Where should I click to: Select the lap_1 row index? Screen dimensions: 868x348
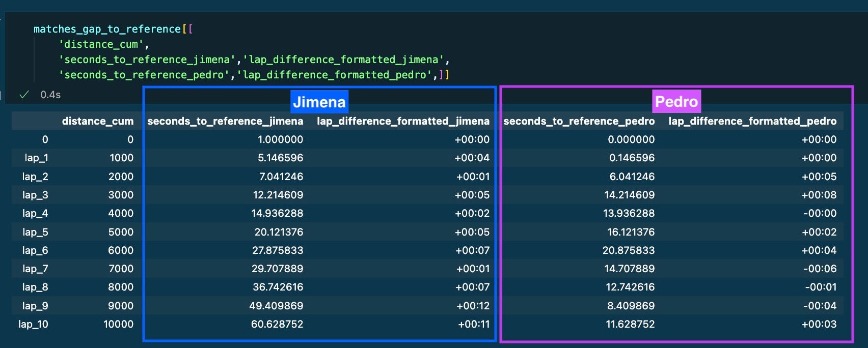point(36,158)
